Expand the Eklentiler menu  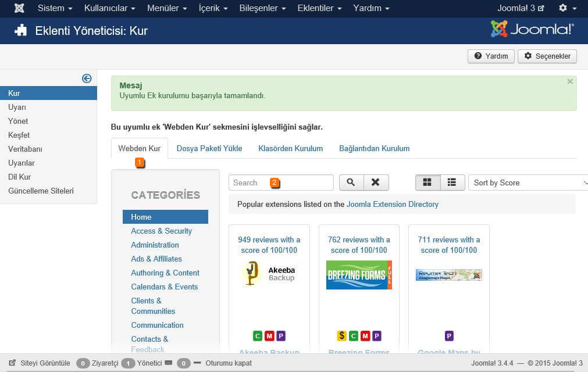[319, 8]
